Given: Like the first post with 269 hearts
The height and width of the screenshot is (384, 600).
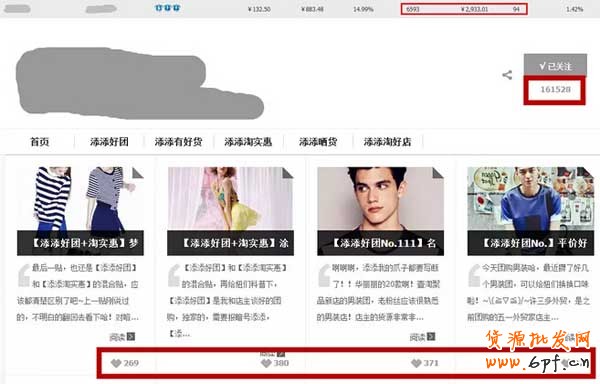Looking at the screenshot, I should (125, 363).
